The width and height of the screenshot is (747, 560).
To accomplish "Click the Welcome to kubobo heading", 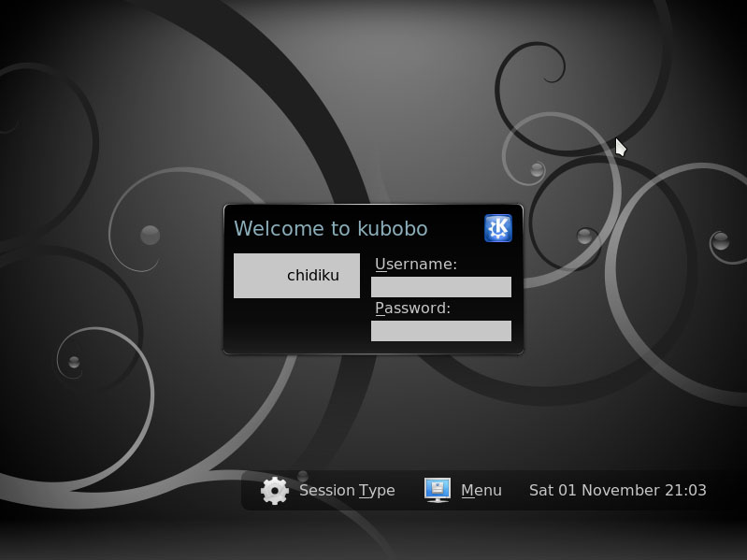I will click(331, 228).
